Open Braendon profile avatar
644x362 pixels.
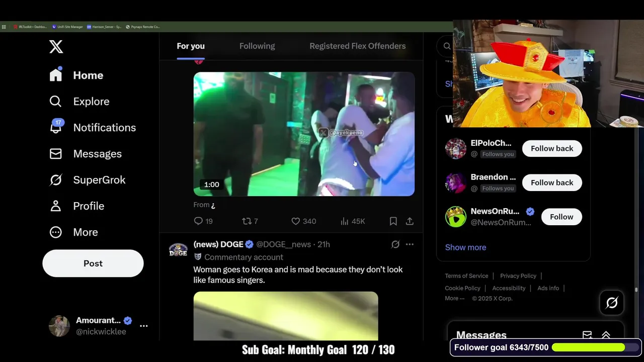click(456, 183)
